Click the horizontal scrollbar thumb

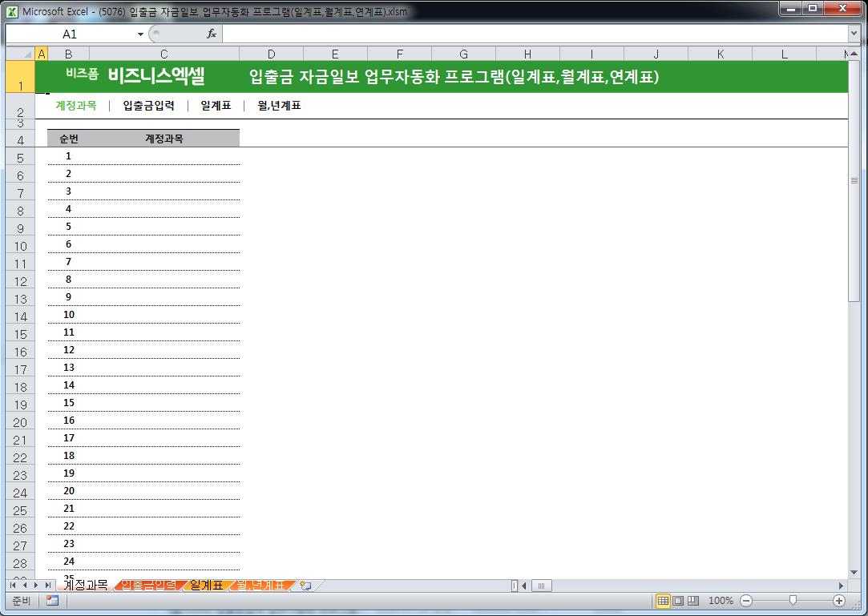[x=541, y=585]
